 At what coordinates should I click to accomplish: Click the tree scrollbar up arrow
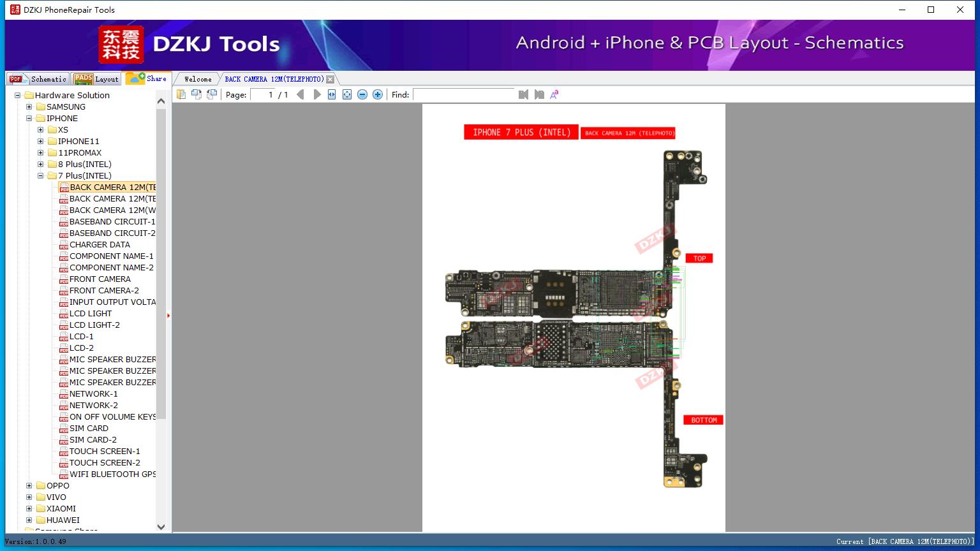coord(161,101)
